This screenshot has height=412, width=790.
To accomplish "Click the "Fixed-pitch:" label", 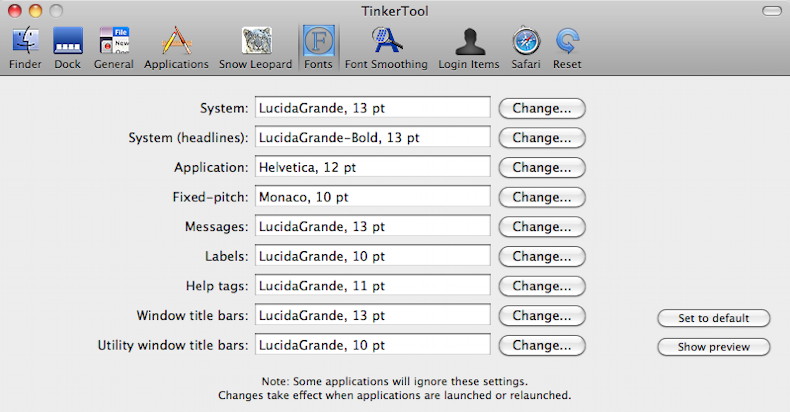I will pos(210,197).
